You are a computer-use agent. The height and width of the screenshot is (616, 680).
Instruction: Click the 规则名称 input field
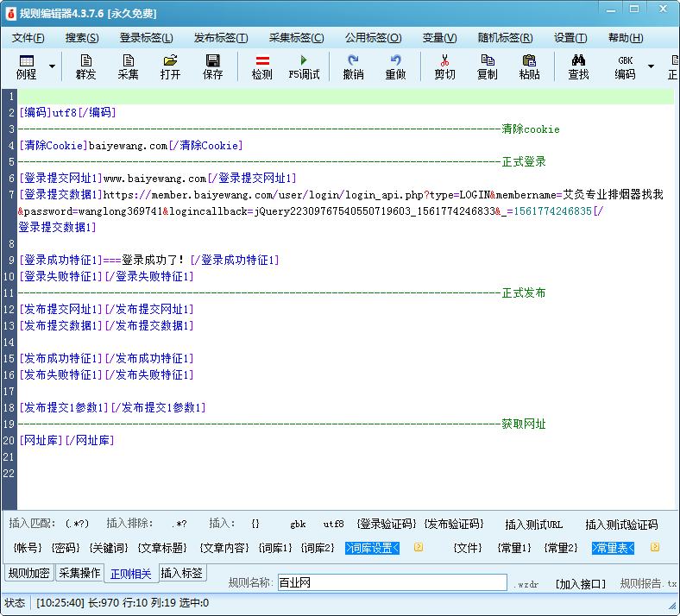[391, 583]
